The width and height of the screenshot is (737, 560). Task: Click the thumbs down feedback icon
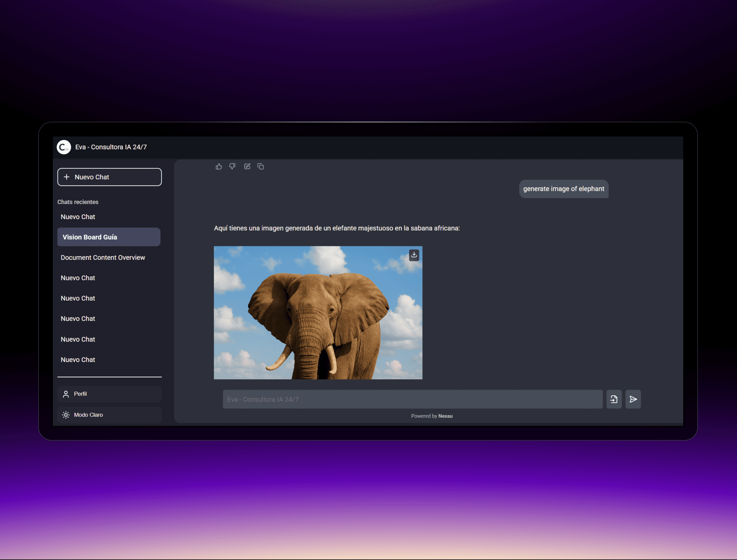pos(232,166)
